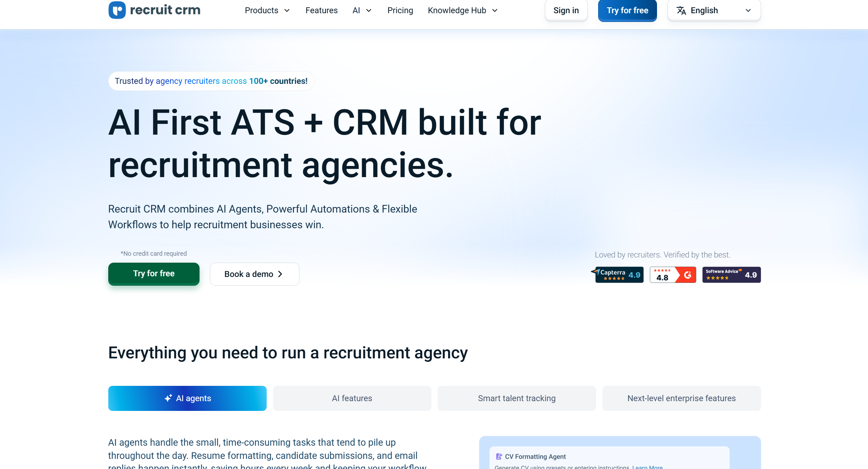Click the blue Try for free header button

(627, 10)
